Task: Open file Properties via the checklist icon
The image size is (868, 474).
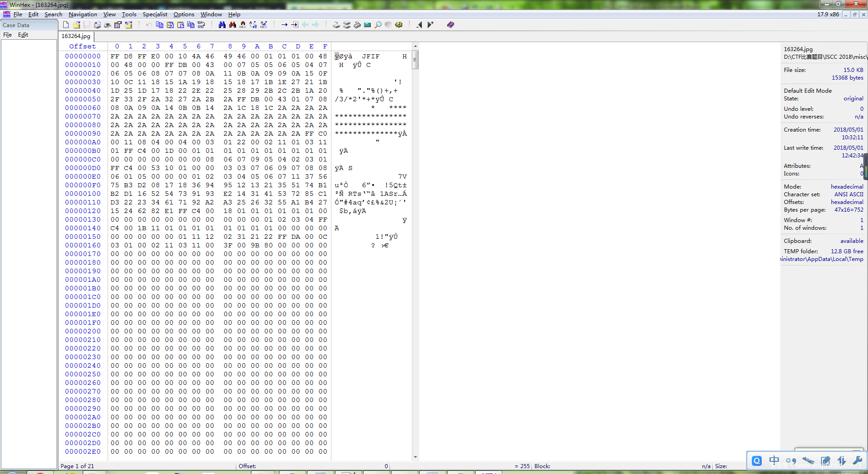Action: [118, 25]
